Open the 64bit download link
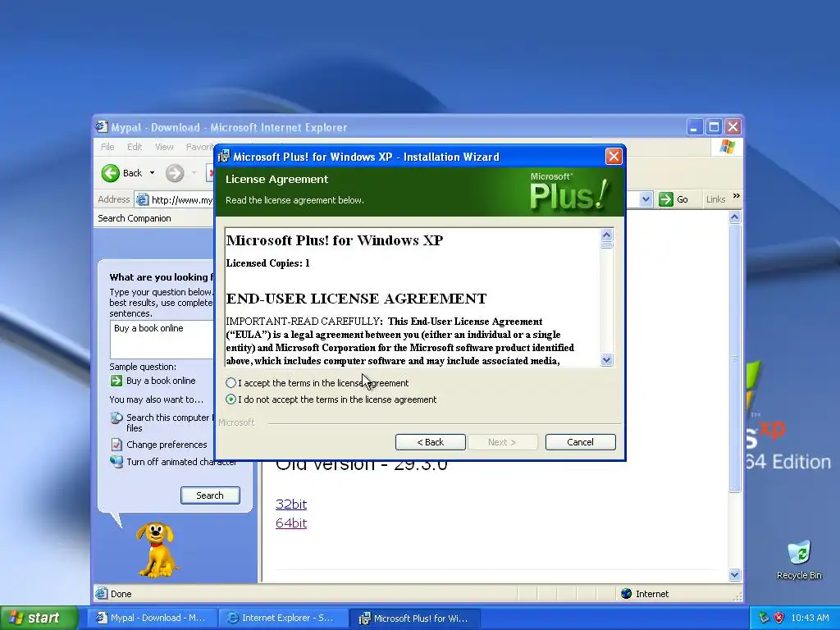Viewport: 840px width, 630px height. (291, 523)
